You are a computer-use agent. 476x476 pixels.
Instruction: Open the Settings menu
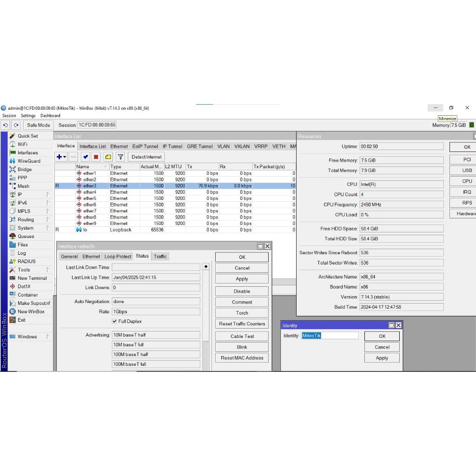pos(28,116)
